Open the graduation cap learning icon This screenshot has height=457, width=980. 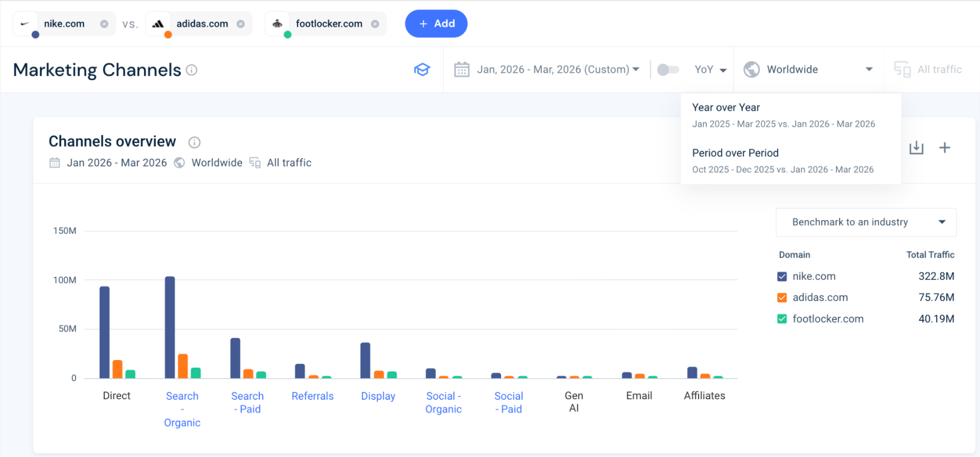click(x=422, y=70)
